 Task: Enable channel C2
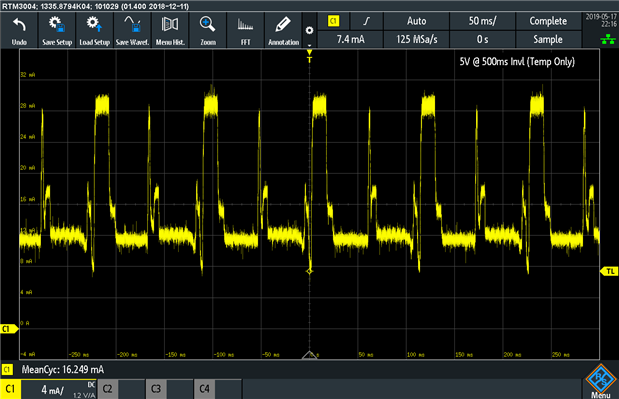(107, 389)
